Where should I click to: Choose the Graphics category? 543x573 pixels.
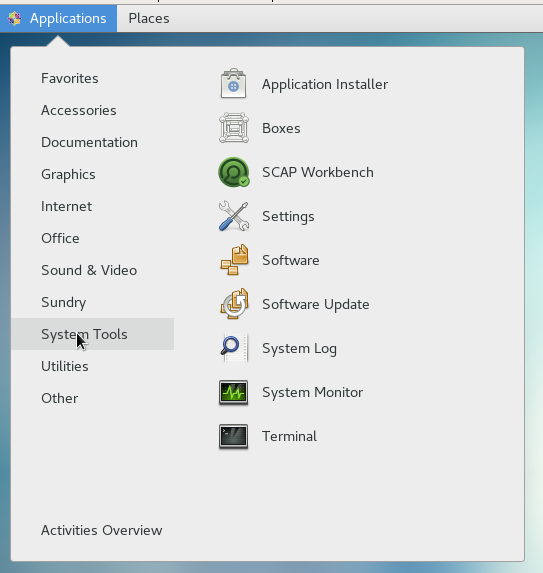(68, 174)
